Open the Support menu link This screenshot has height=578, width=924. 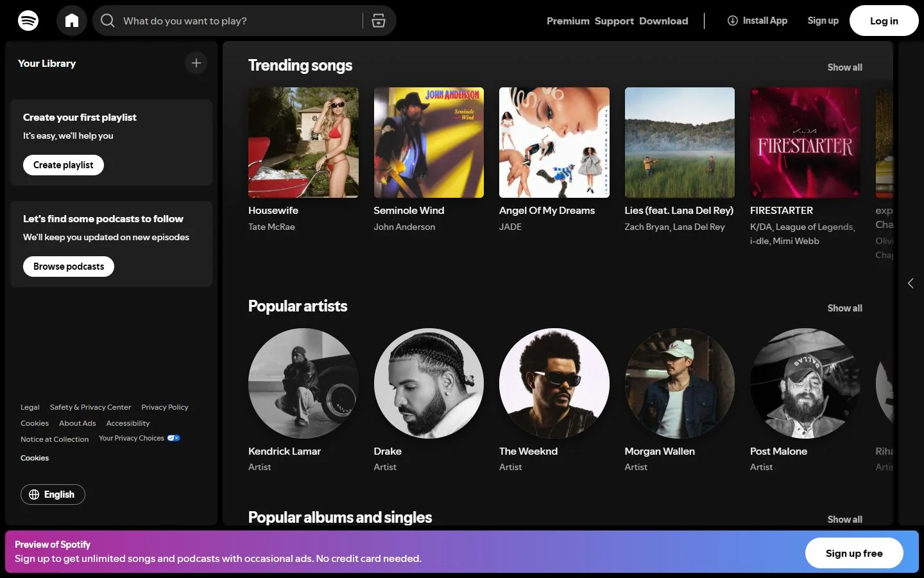pos(614,21)
